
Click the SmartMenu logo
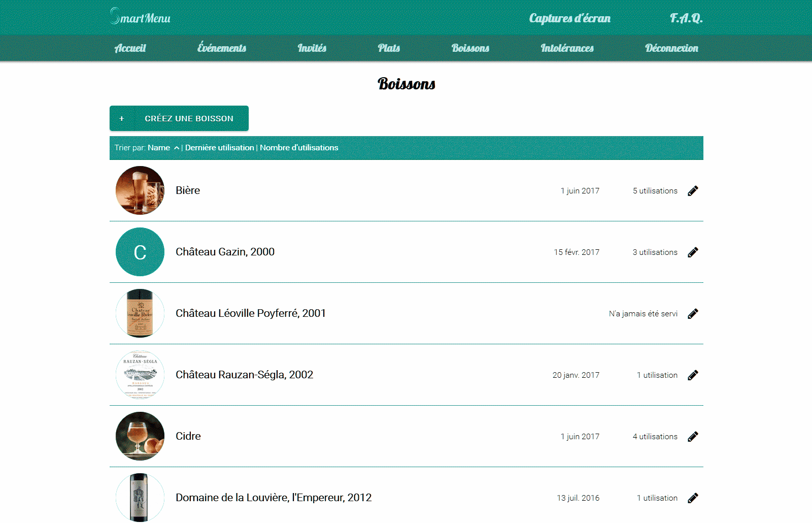coord(140,17)
